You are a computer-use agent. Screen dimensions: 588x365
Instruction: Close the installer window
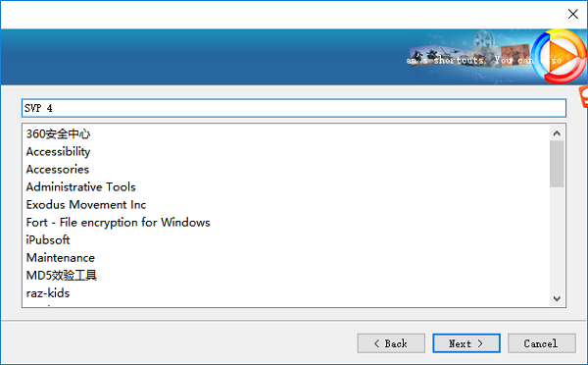[x=572, y=15]
